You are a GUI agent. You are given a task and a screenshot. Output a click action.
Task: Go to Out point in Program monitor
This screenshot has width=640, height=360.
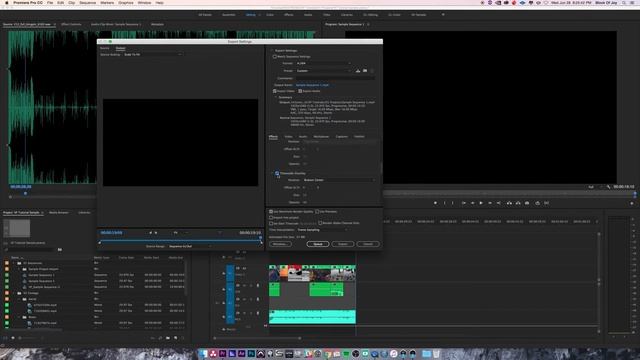[x=498, y=203]
